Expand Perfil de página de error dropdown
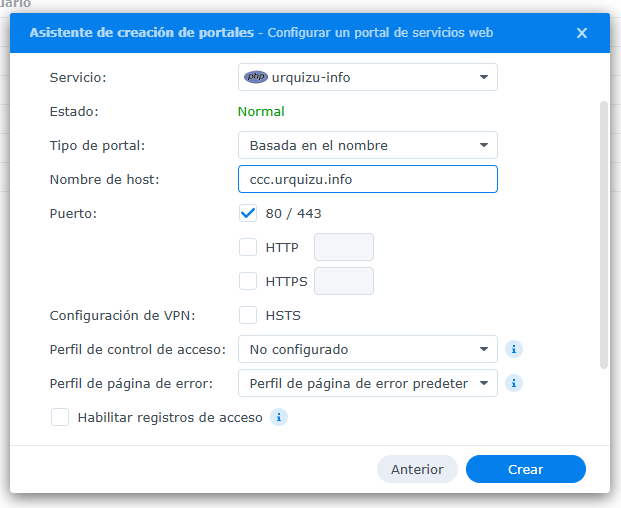Screen dimensions: 621x508 [367, 383]
